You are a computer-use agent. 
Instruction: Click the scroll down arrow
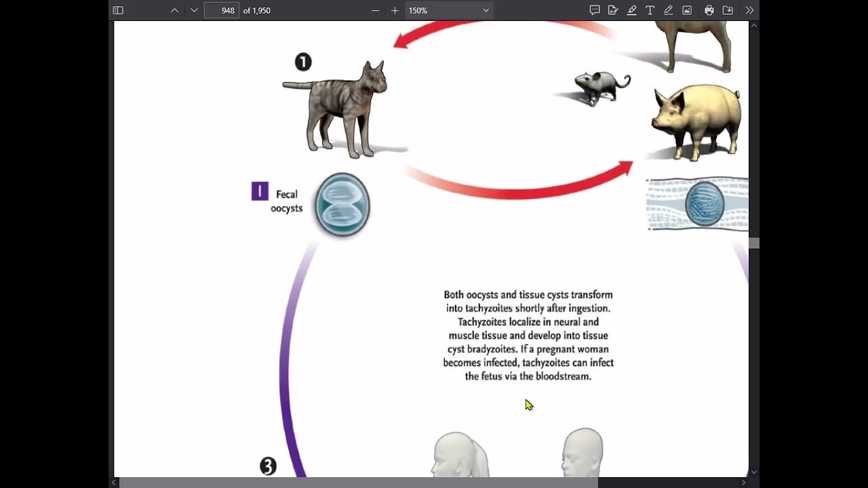click(x=754, y=472)
